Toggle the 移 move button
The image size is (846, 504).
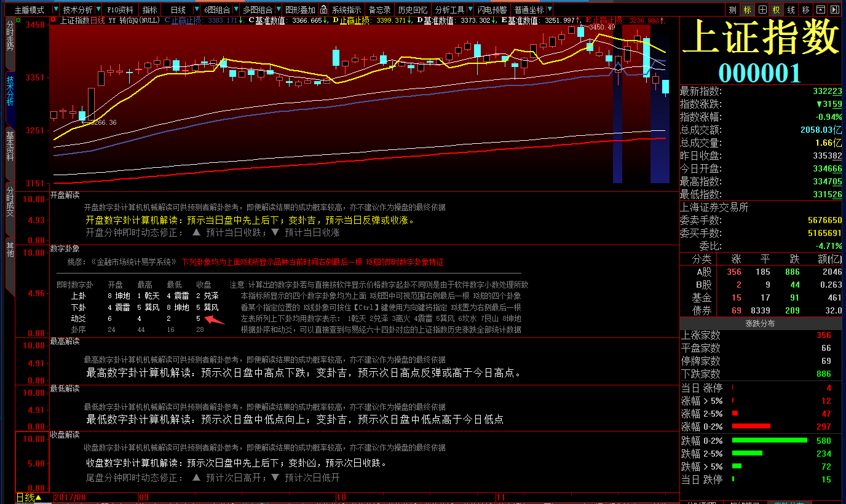pyautogui.click(x=805, y=10)
